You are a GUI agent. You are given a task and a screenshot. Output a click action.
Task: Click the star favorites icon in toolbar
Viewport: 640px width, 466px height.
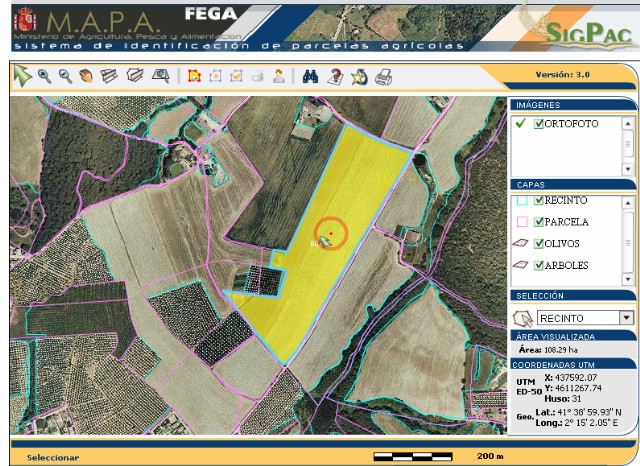tap(359, 76)
